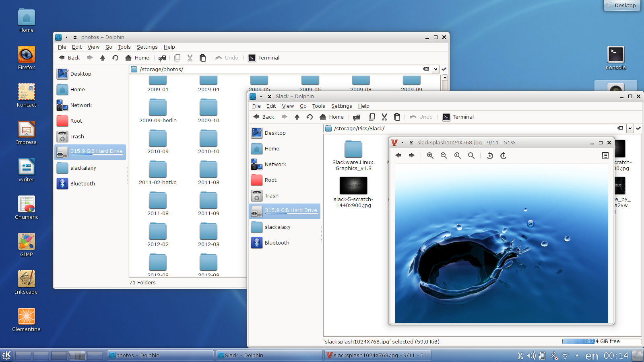Toggle the Terminal panel in photos Dolphin

point(264,58)
